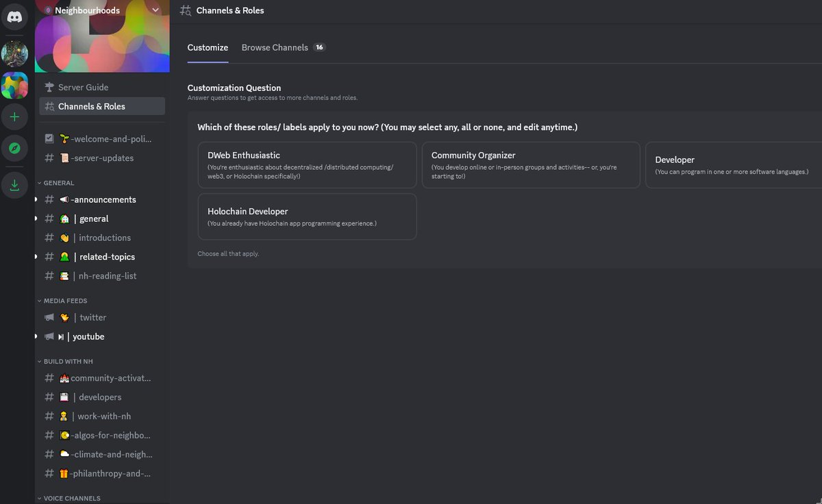
Task: Click the 'Choose all that apply.' text
Action: tap(228, 254)
